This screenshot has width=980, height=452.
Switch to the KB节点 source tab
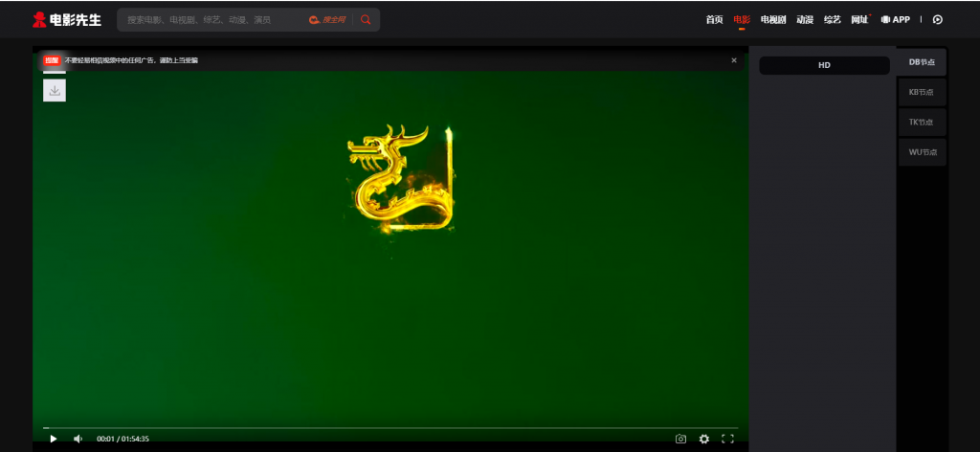(x=922, y=92)
